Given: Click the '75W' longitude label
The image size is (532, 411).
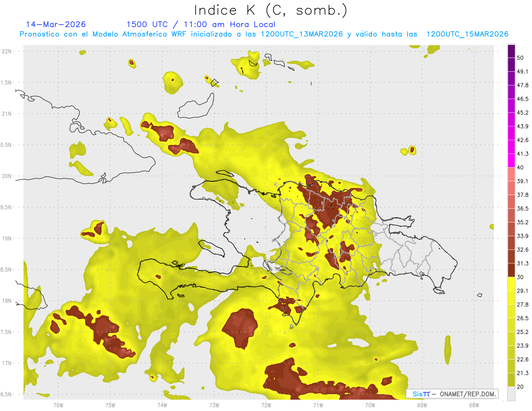Looking at the screenshot, I should point(110,405).
